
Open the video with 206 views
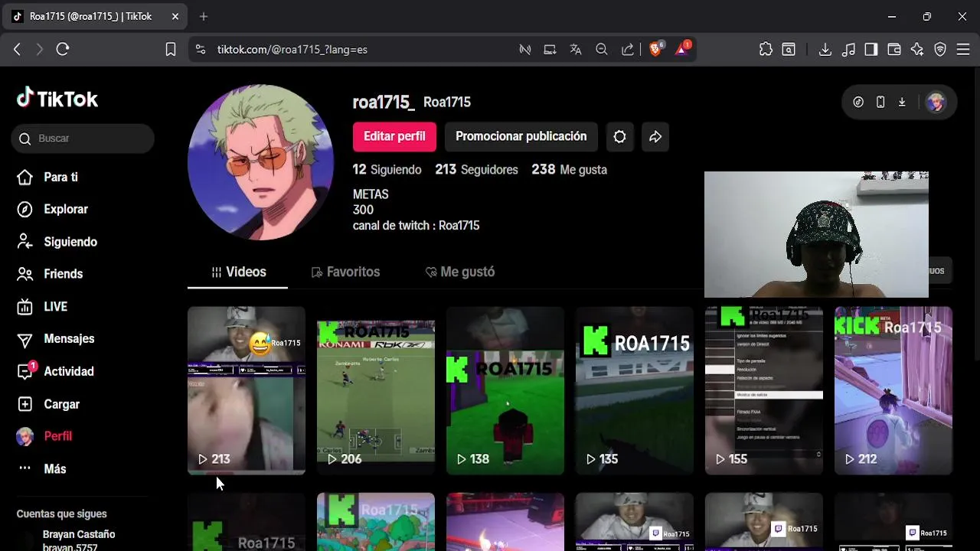tap(376, 390)
